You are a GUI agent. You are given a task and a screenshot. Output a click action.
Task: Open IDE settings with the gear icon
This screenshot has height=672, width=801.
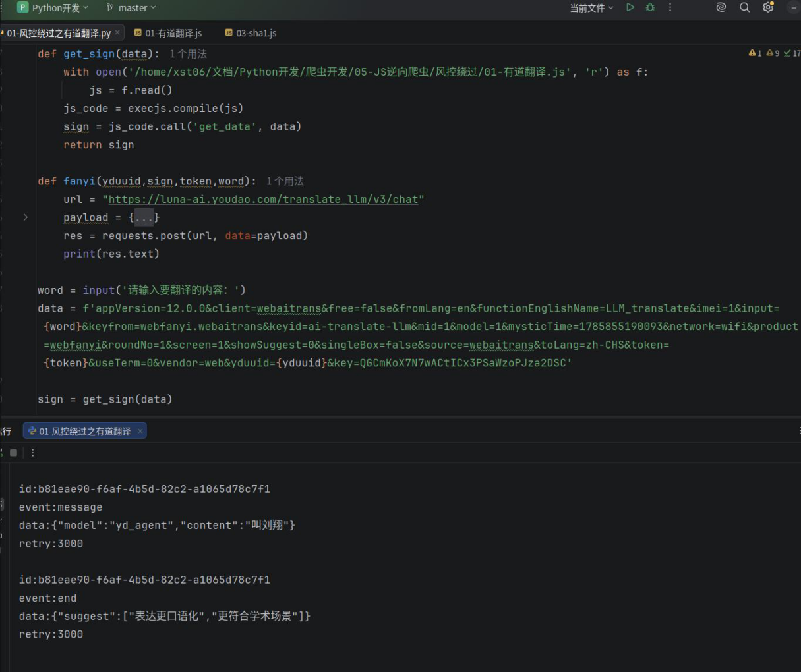click(768, 7)
